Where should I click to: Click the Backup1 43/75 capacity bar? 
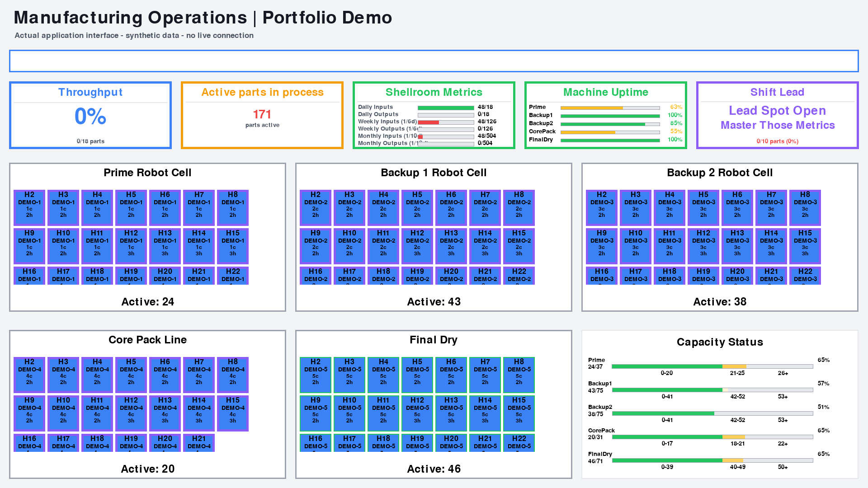pos(712,390)
